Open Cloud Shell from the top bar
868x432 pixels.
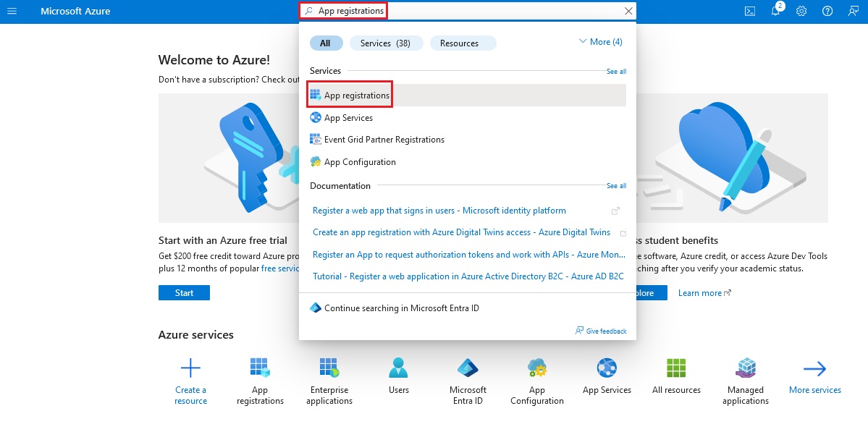point(749,11)
